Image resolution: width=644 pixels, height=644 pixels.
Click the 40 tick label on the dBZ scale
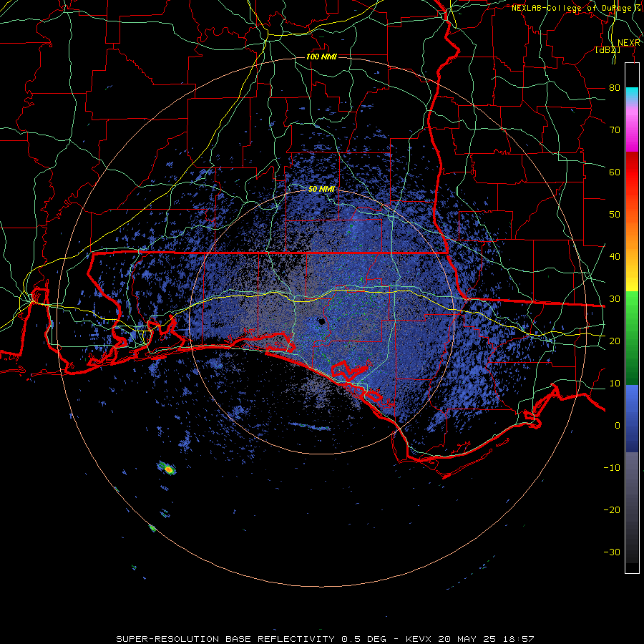[615, 257]
